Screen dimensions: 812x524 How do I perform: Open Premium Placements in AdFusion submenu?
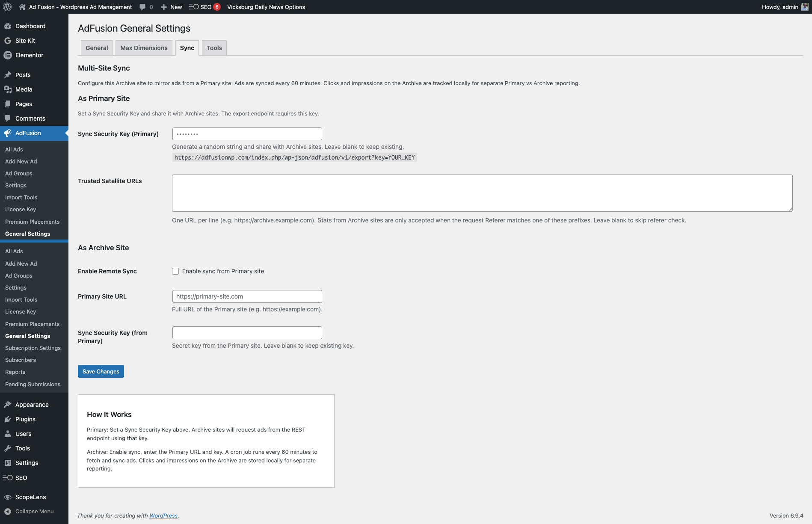click(x=32, y=222)
